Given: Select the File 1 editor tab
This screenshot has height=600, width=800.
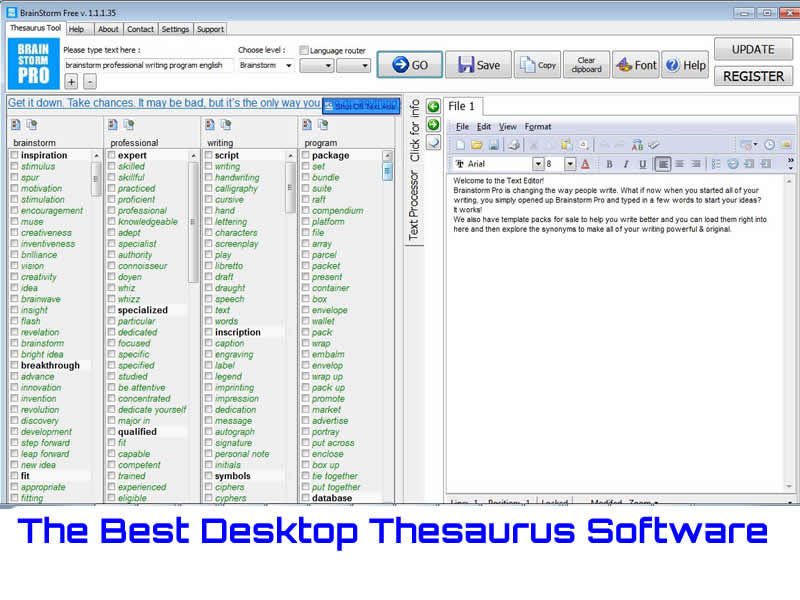Looking at the screenshot, I should (461, 106).
